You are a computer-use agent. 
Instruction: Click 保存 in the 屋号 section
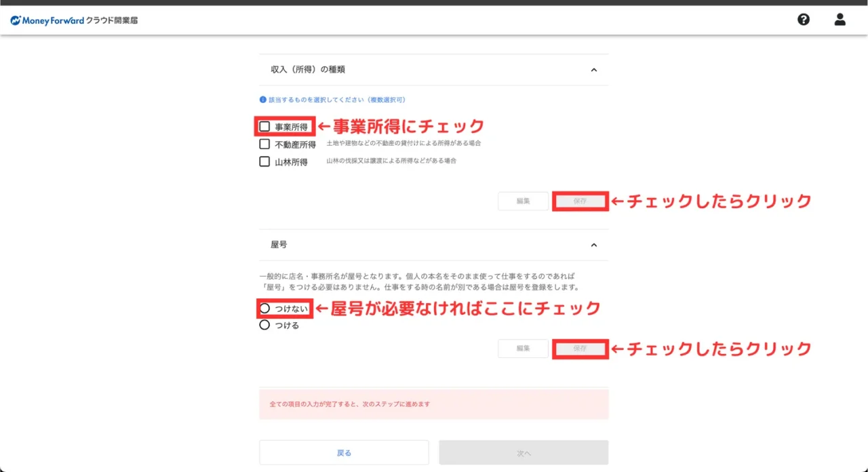pyautogui.click(x=580, y=349)
